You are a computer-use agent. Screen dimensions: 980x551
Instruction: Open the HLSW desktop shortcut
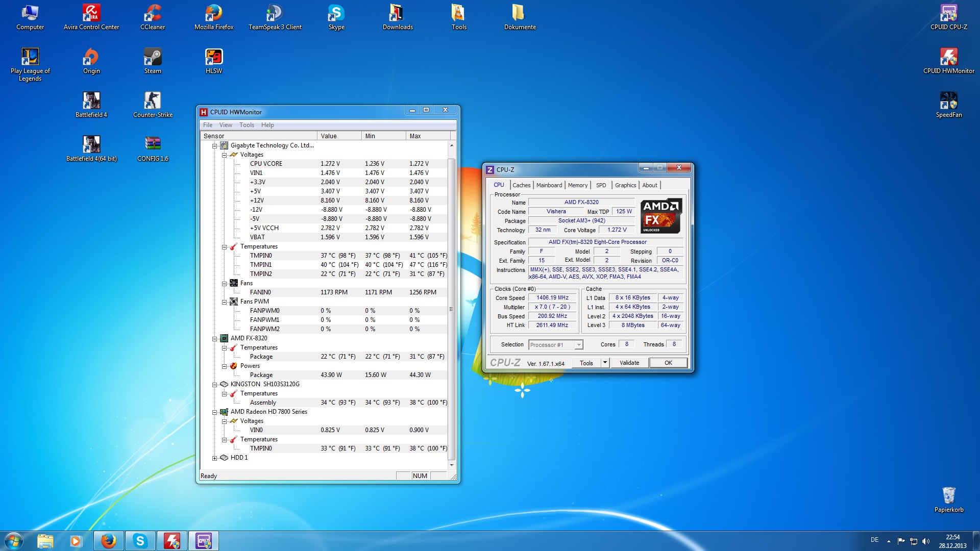214,61
